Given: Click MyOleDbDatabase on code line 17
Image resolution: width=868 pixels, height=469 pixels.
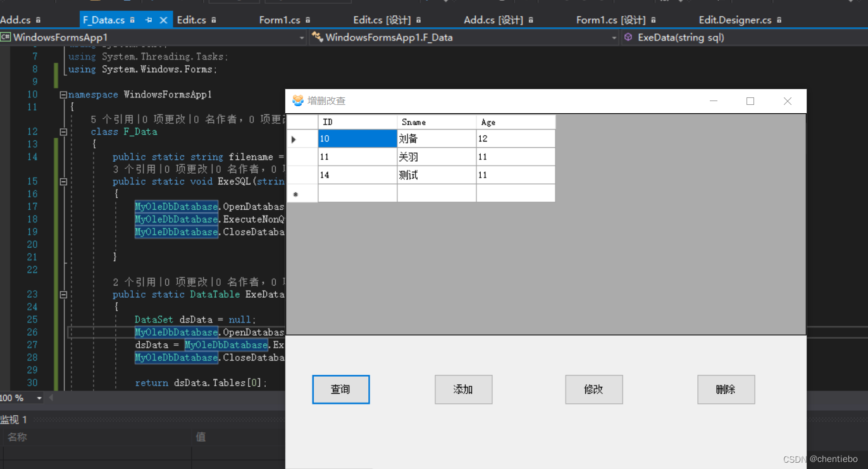Looking at the screenshot, I should [177, 207].
